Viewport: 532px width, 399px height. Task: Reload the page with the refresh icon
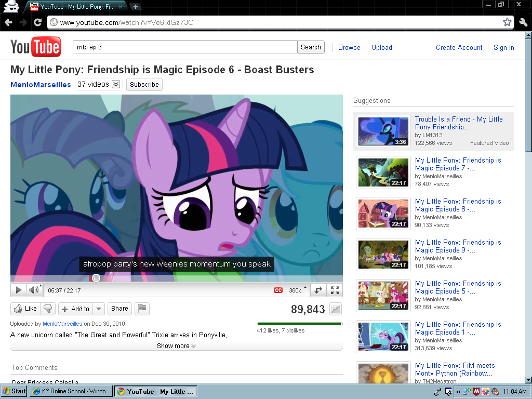pos(37,22)
